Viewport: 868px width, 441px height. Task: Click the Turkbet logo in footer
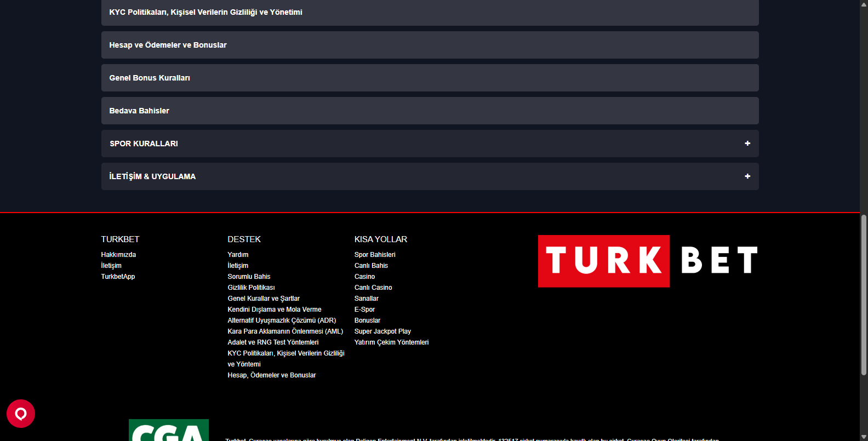click(x=648, y=261)
